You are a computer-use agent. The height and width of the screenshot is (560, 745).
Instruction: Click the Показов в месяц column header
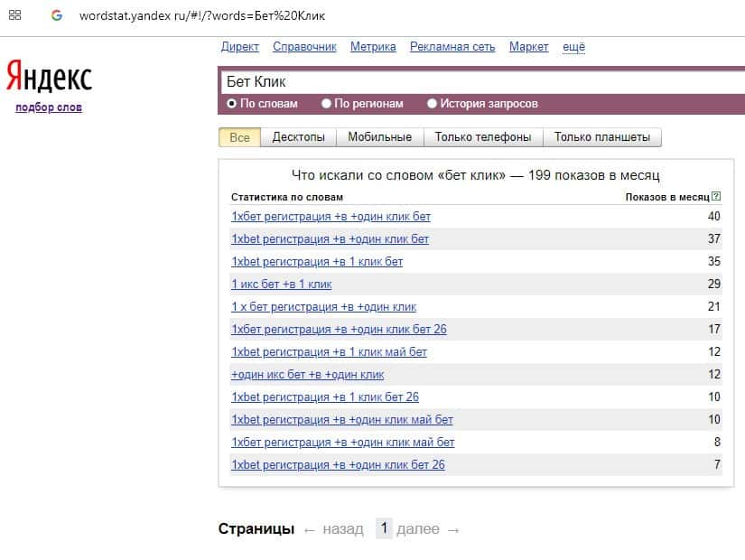[x=667, y=197]
